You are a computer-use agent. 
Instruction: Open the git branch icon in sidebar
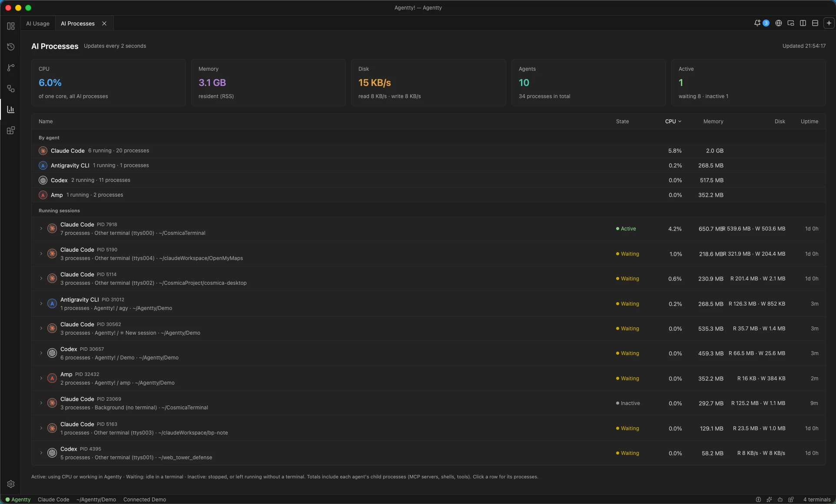pos(11,68)
